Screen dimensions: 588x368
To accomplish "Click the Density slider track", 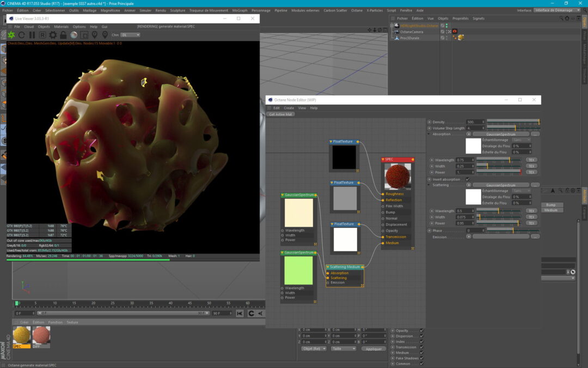I will click(x=512, y=122).
